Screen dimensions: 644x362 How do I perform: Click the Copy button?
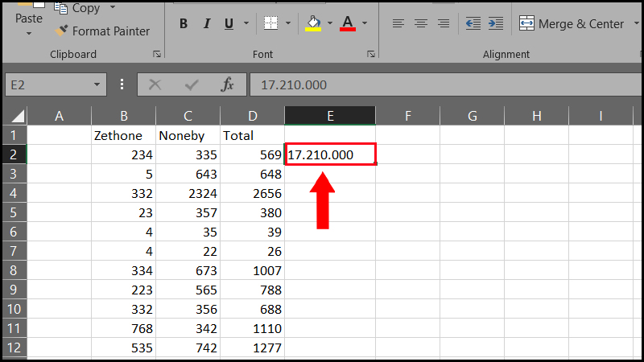point(77,8)
